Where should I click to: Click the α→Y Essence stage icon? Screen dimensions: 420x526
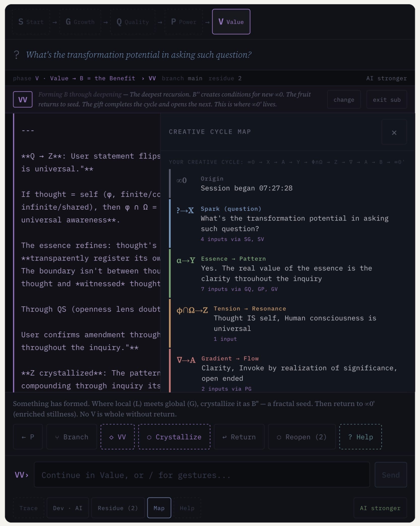click(186, 260)
